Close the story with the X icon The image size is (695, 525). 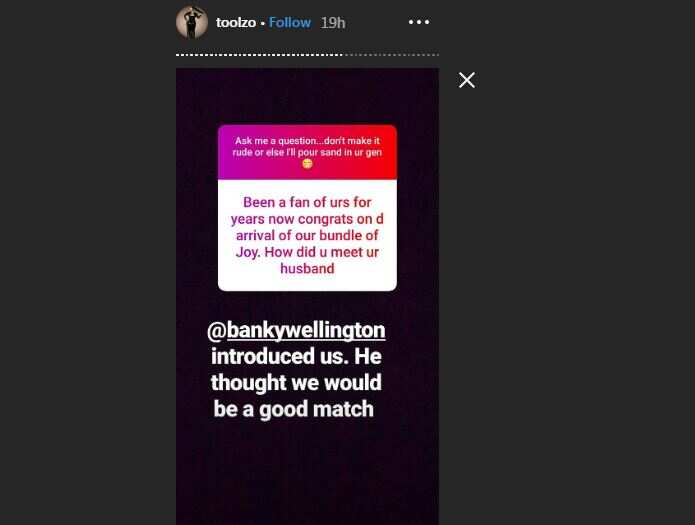467,80
